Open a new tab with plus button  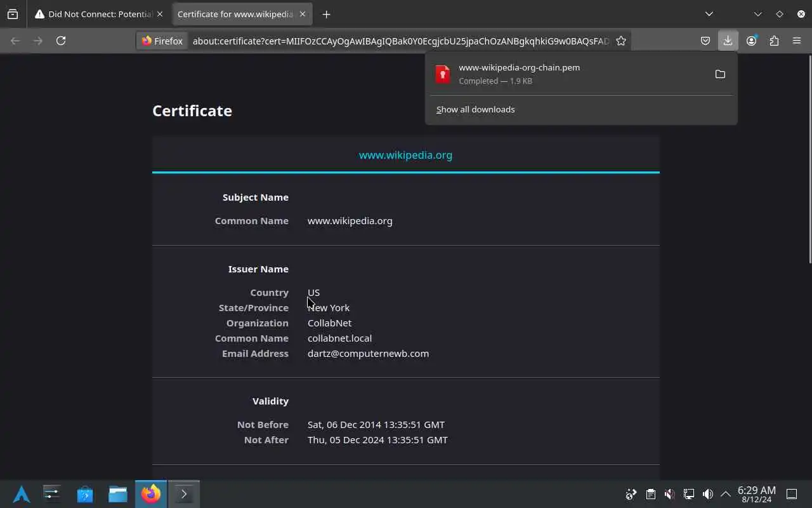click(326, 14)
